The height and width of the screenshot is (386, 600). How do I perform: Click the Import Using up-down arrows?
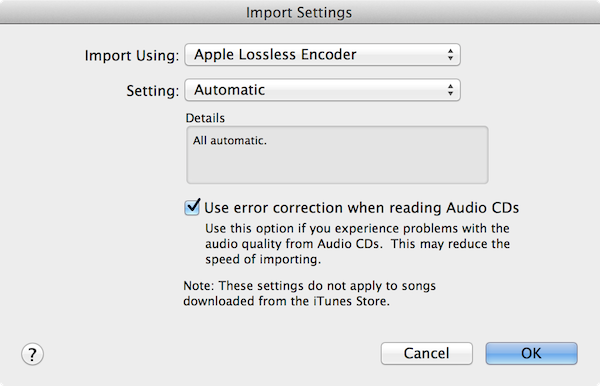click(450, 55)
